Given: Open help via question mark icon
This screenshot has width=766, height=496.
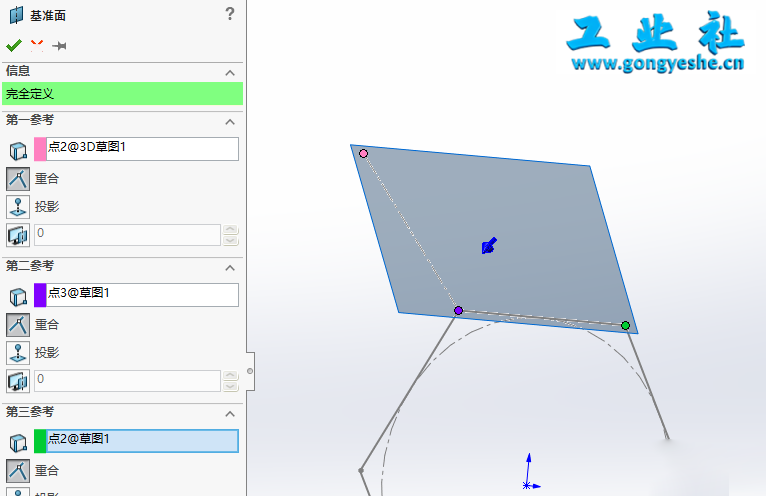Looking at the screenshot, I should coord(230,13).
